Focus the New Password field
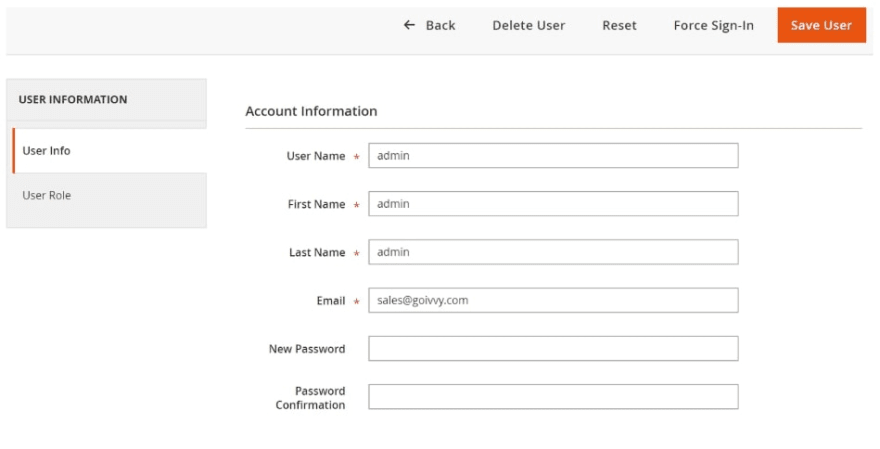Image resolution: width=880 pixels, height=449 pixels. 553,349
